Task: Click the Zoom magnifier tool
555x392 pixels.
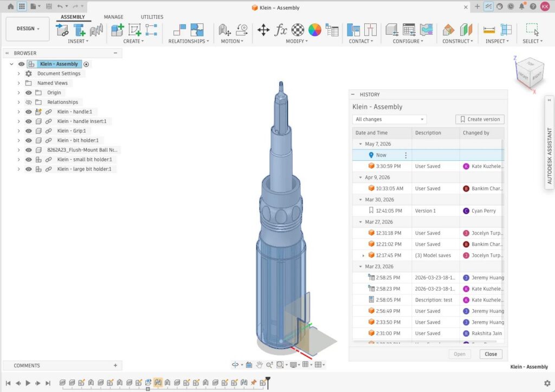Action: point(269,364)
